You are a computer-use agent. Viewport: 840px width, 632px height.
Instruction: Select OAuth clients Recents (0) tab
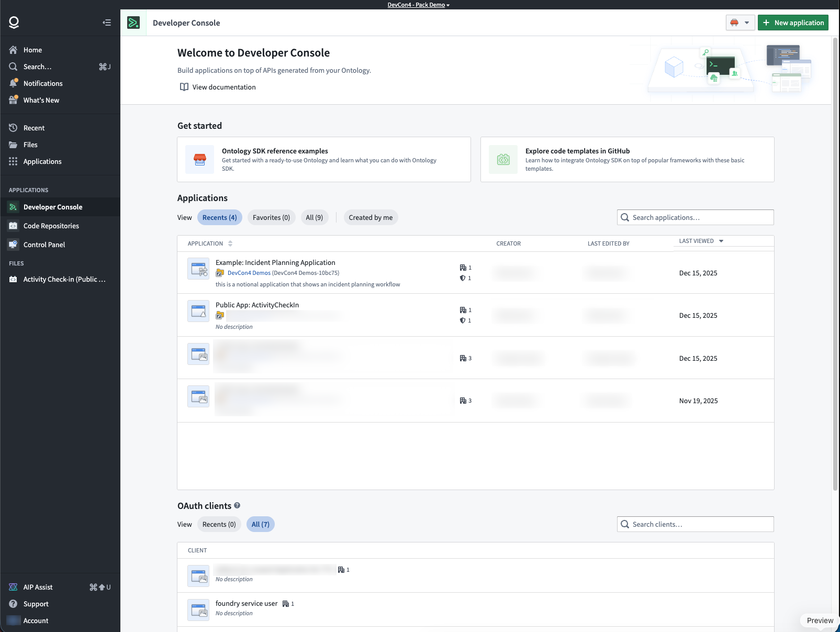(219, 524)
